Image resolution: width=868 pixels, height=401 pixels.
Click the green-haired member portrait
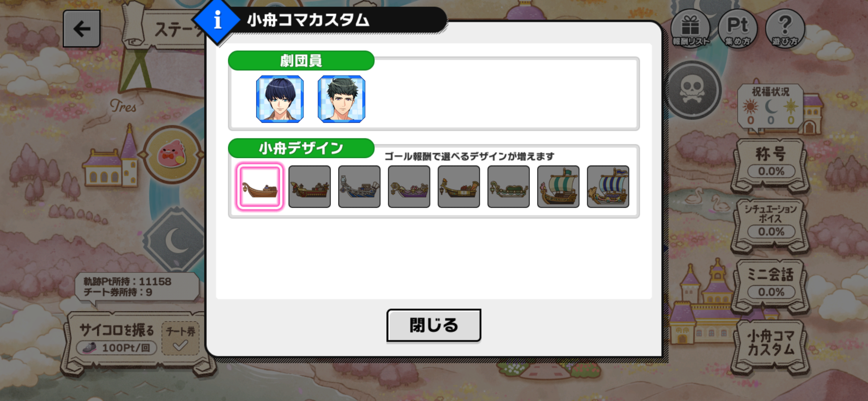[341, 99]
